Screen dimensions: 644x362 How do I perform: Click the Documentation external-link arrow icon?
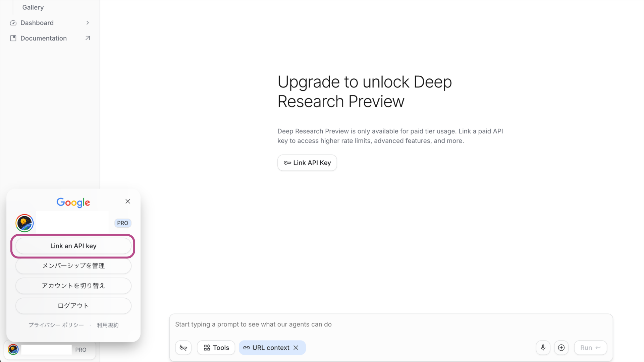pyautogui.click(x=88, y=38)
